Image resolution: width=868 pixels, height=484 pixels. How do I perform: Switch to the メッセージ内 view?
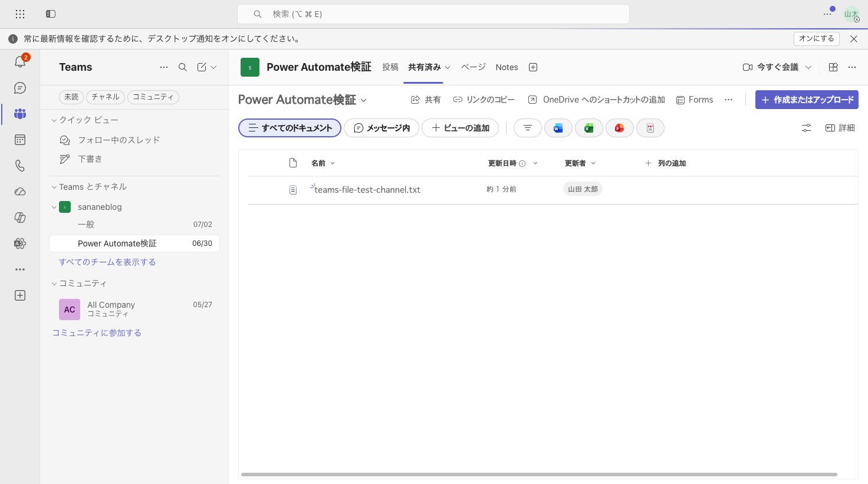tap(382, 128)
